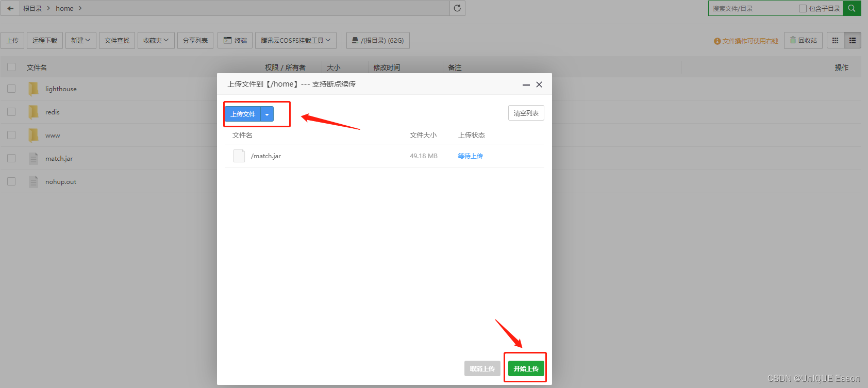
Task: Check the match.jar row checkbox
Action: 11,158
